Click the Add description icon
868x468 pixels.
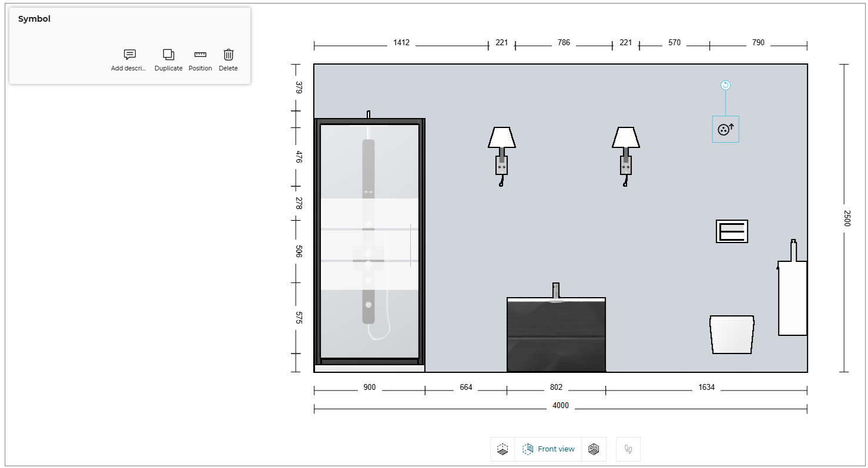tap(129, 55)
